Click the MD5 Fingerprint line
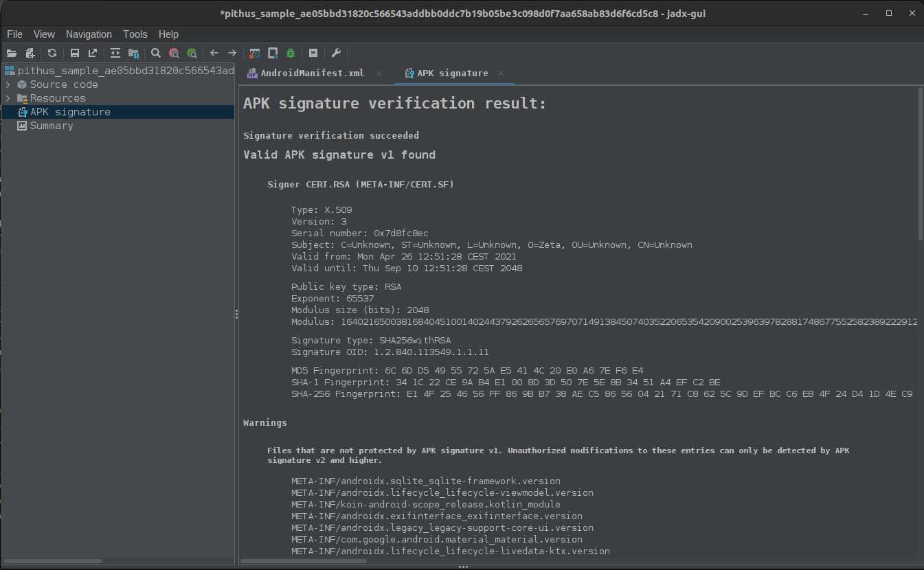The image size is (924, 570). 467,371
